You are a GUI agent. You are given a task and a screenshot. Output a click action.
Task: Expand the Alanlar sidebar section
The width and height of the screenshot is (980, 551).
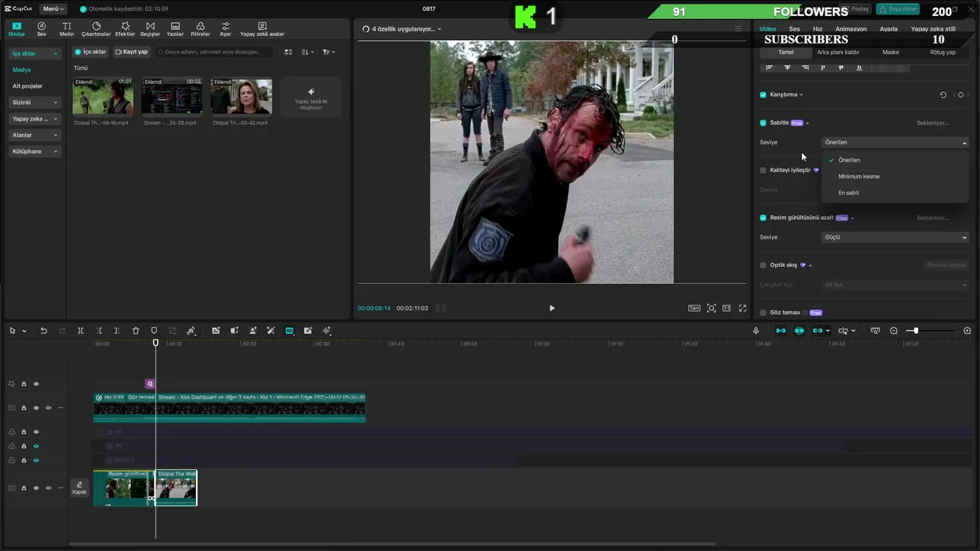pyautogui.click(x=35, y=135)
